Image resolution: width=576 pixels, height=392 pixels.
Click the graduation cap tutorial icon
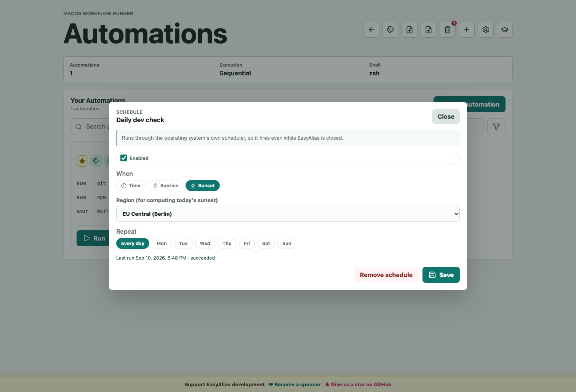tap(505, 30)
